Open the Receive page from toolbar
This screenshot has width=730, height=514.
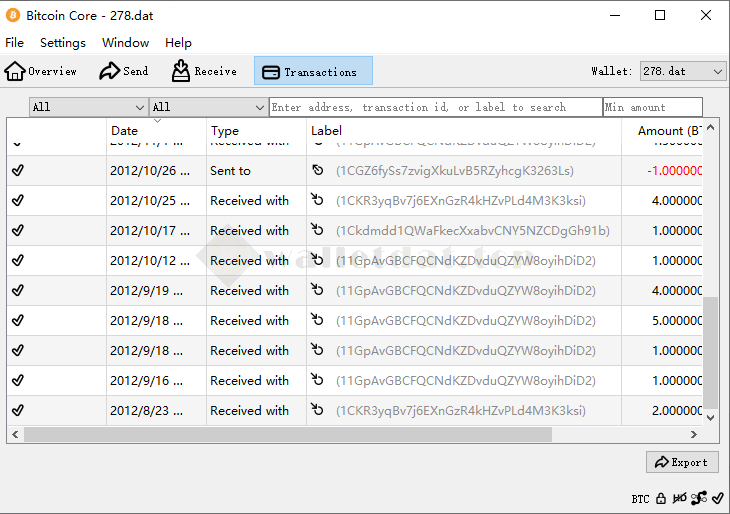click(204, 71)
